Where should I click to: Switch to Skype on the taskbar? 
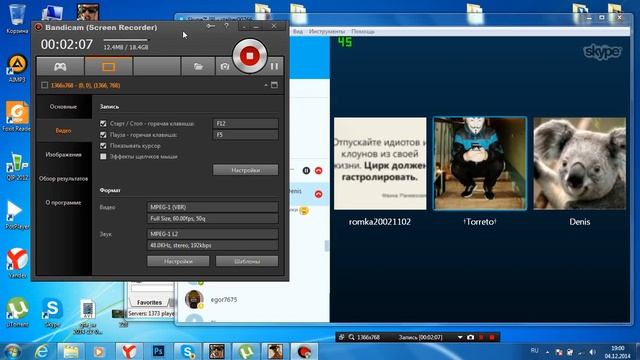187,351
